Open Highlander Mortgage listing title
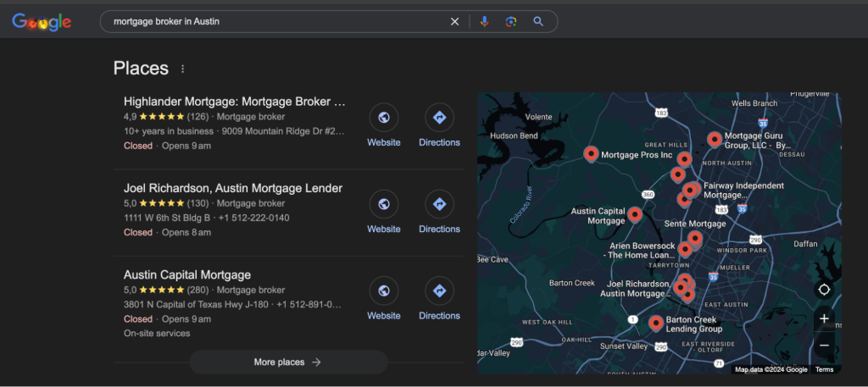This screenshot has height=387, width=868. pos(234,102)
